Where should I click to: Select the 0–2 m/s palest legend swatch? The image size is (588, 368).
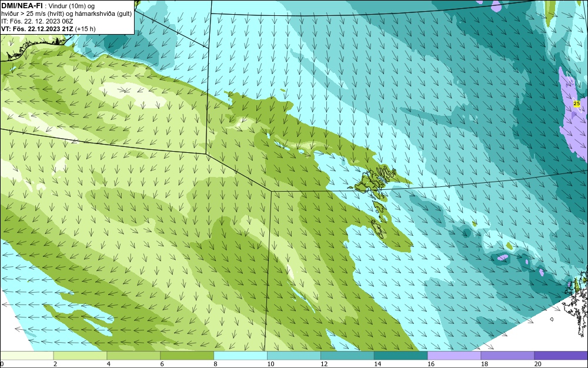click(x=27, y=356)
